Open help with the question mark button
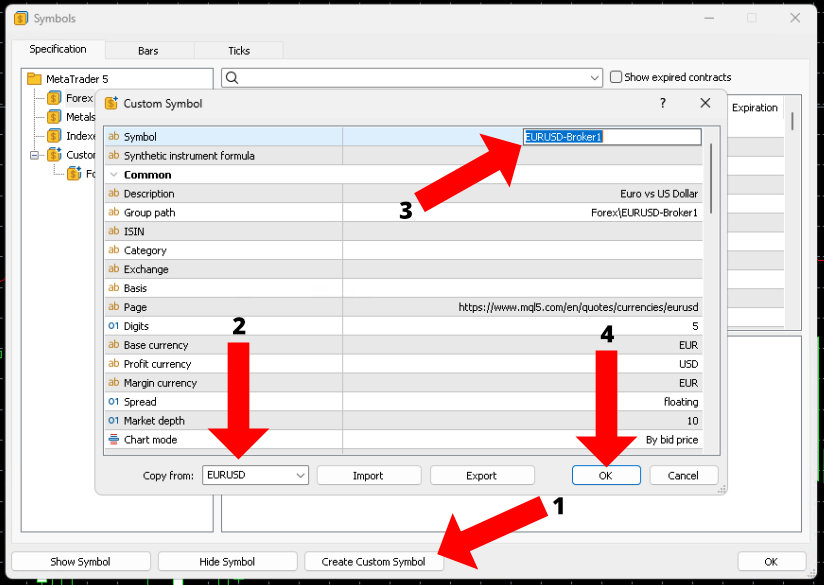The height and width of the screenshot is (585, 824). coord(663,103)
